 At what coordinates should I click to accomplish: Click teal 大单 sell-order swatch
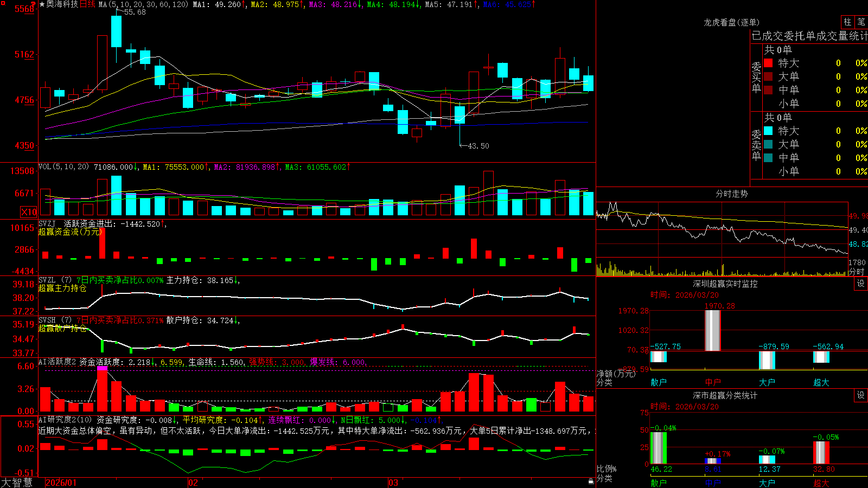pos(768,144)
